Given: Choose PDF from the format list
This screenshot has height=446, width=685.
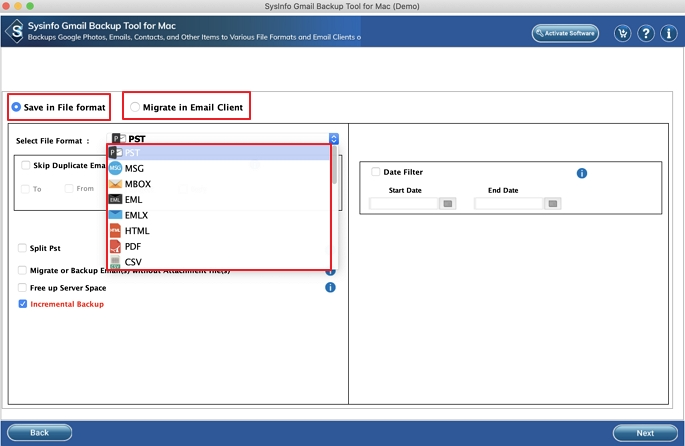Looking at the screenshot, I should (134, 246).
